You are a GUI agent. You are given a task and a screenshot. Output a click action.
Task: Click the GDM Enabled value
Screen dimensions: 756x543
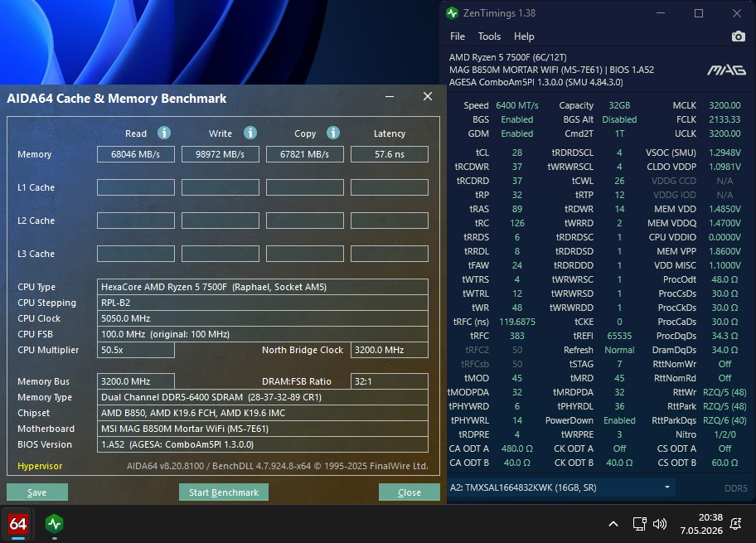point(517,133)
